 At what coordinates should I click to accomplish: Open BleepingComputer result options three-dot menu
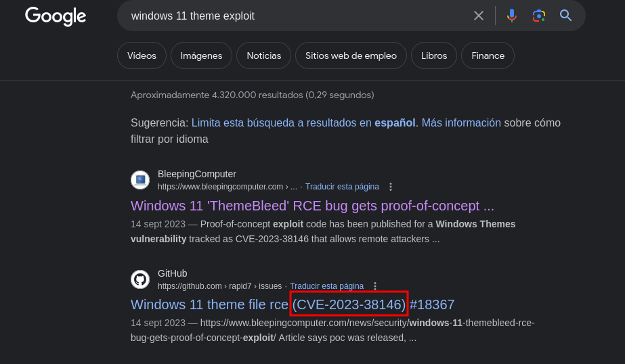pyautogui.click(x=391, y=187)
